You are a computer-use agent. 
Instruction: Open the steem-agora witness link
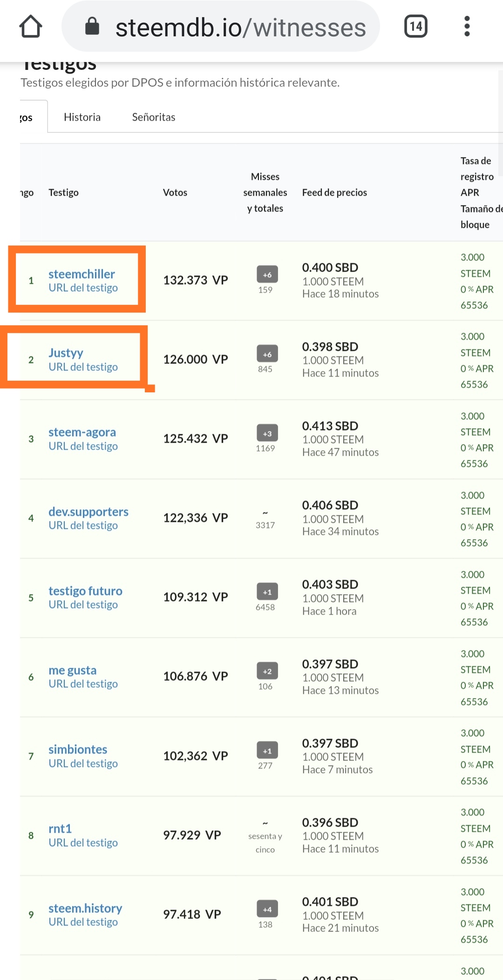pos(82,432)
